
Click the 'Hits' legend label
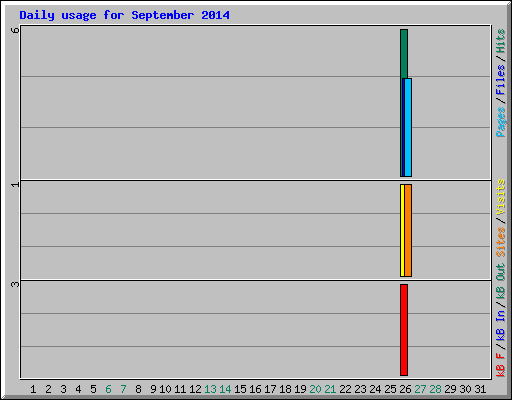pyautogui.click(x=501, y=41)
